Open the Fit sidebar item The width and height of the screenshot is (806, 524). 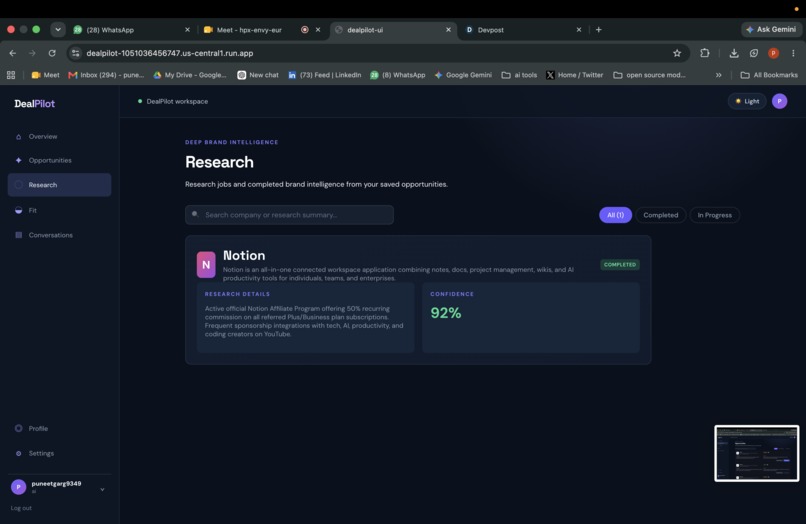click(x=59, y=210)
